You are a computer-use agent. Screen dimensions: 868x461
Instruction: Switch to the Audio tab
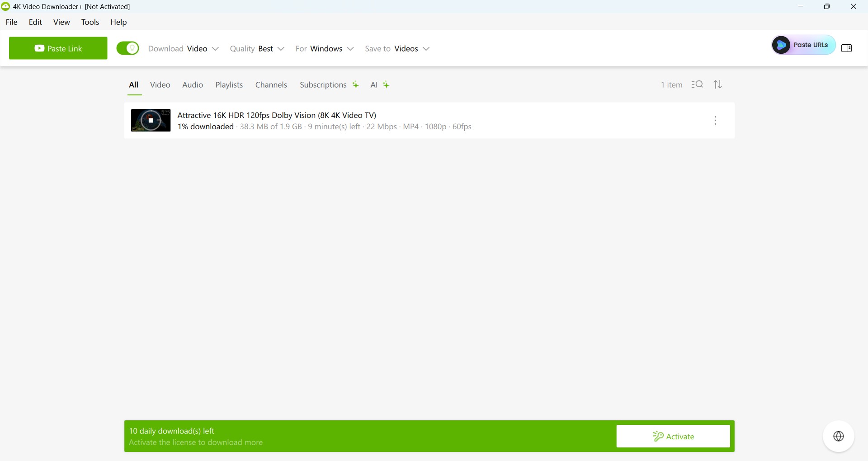193,85
